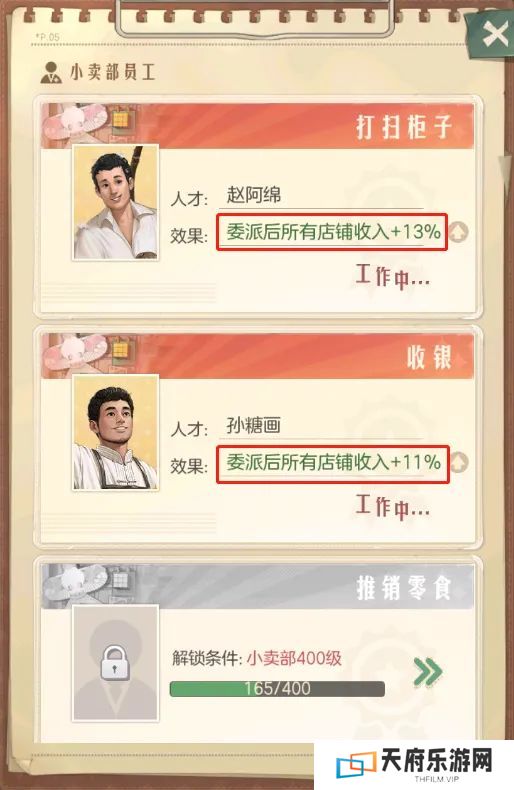Tap the padlock icon on the locked slot

click(115, 663)
